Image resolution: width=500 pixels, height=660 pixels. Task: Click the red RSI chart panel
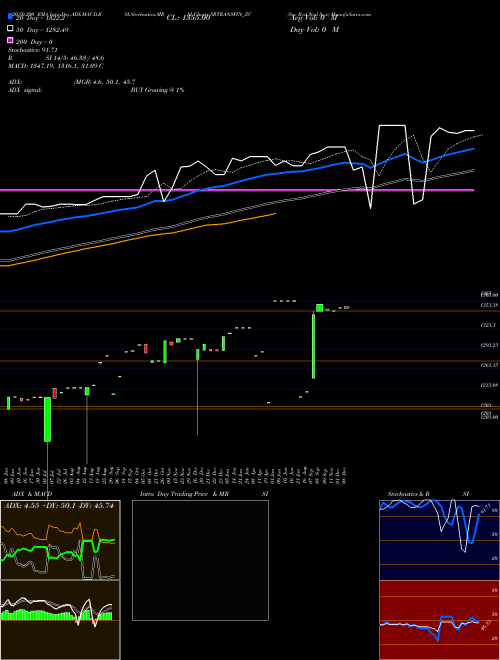(439, 620)
